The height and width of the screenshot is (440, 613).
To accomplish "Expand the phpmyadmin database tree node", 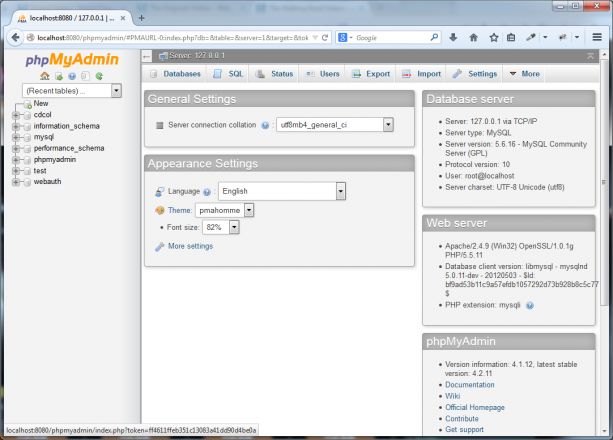I will [16, 160].
